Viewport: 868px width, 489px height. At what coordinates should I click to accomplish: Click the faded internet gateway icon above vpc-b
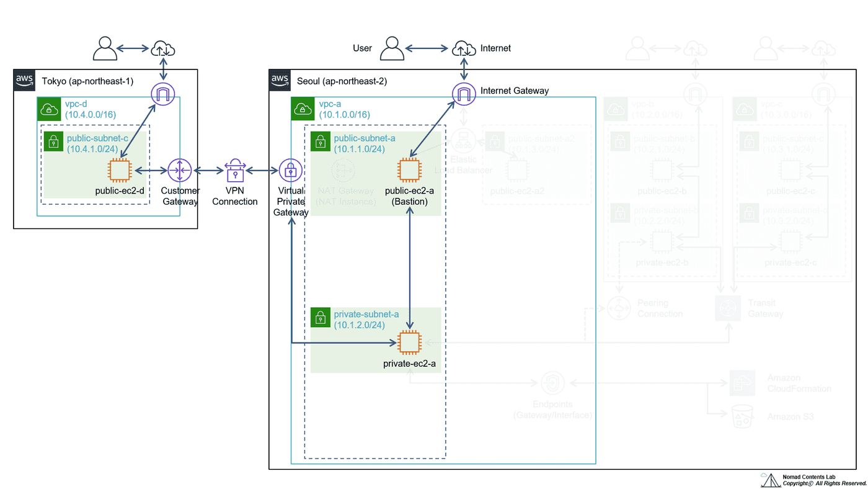click(696, 94)
